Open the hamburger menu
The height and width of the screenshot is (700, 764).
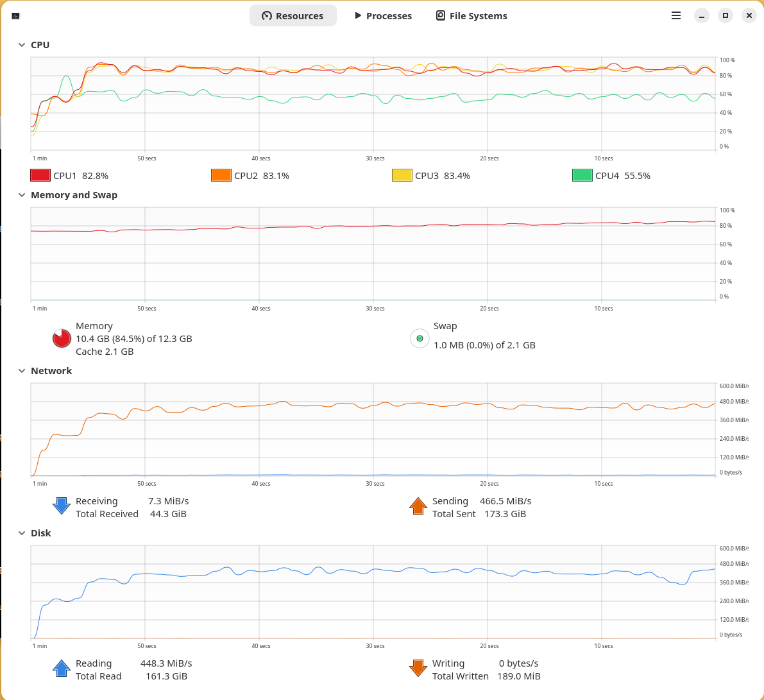coord(676,15)
